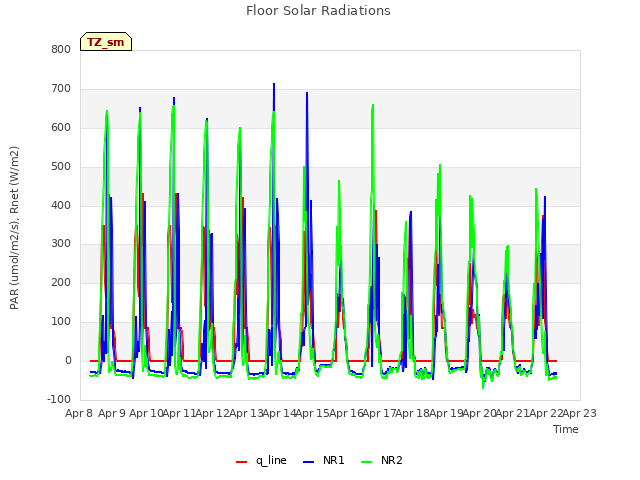This screenshot has width=640, height=480.
Task: Click the Apr 16 axis tick label
Action: (x=346, y=413)
